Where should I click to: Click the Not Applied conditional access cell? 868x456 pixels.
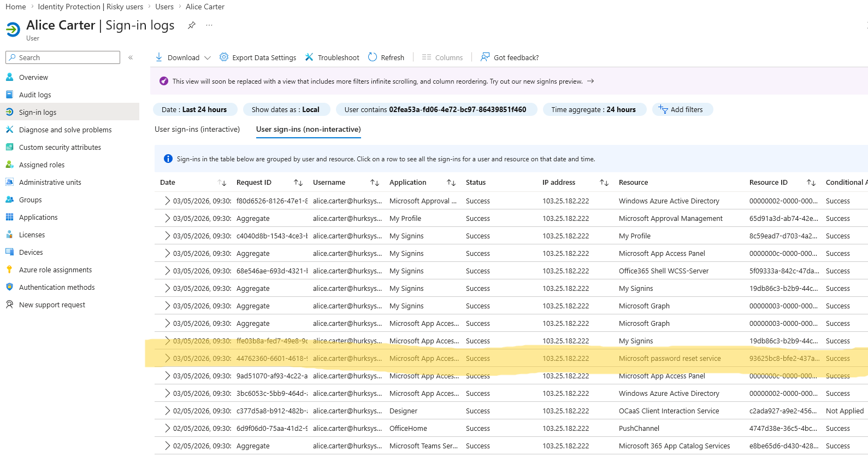[845, 411]
